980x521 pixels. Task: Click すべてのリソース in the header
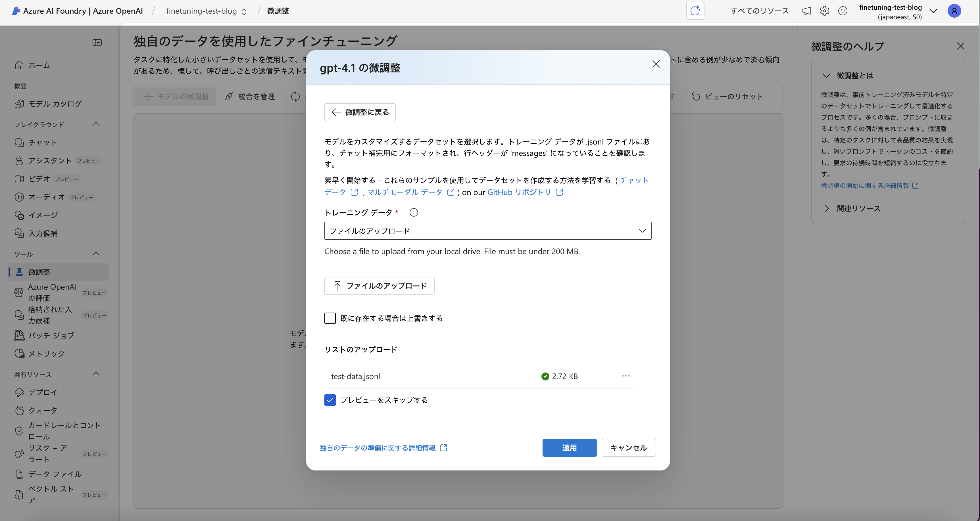(759, 11)
